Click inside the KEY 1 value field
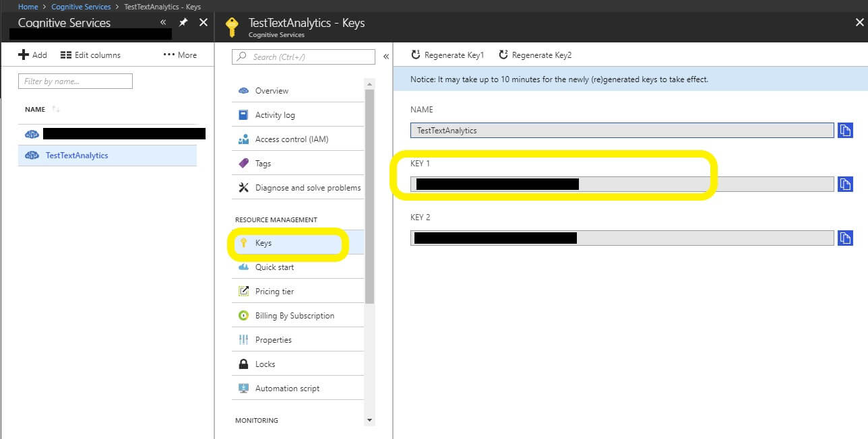The image size is (868, 439). (x=622, y=184)
